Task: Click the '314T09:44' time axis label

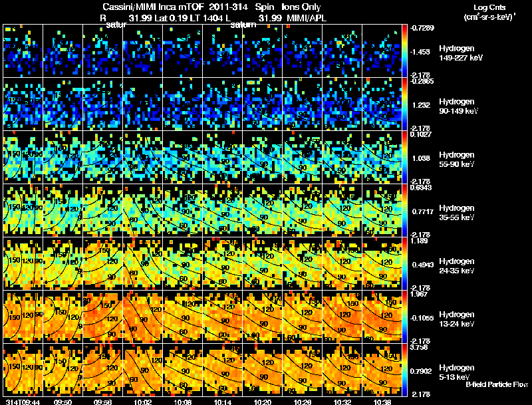Action: [x=23, y=402]
